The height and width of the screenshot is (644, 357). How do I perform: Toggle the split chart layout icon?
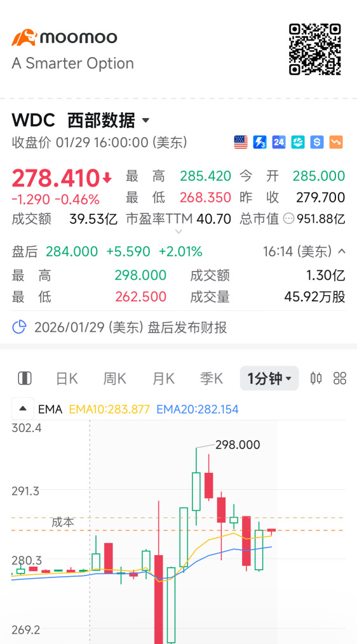25,378
